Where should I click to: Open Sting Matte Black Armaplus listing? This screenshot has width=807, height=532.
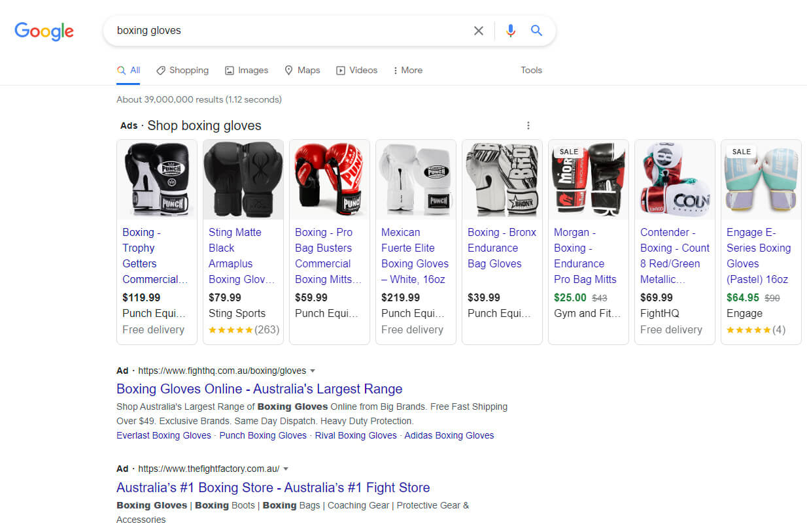[241, 256]
